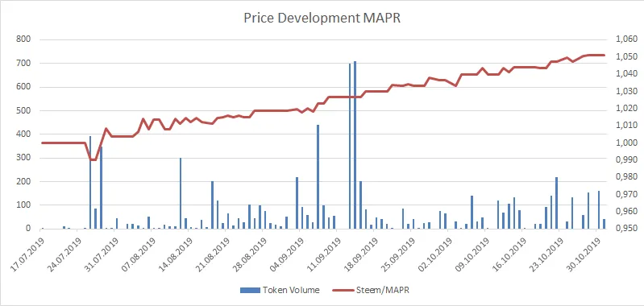Select right axis label 0,980

pos(626,177)
